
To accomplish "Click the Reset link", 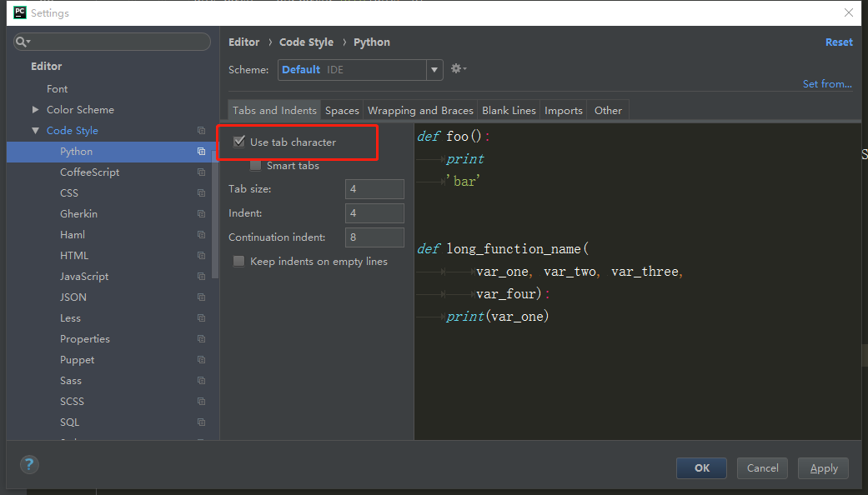I will tap(839, 42).
